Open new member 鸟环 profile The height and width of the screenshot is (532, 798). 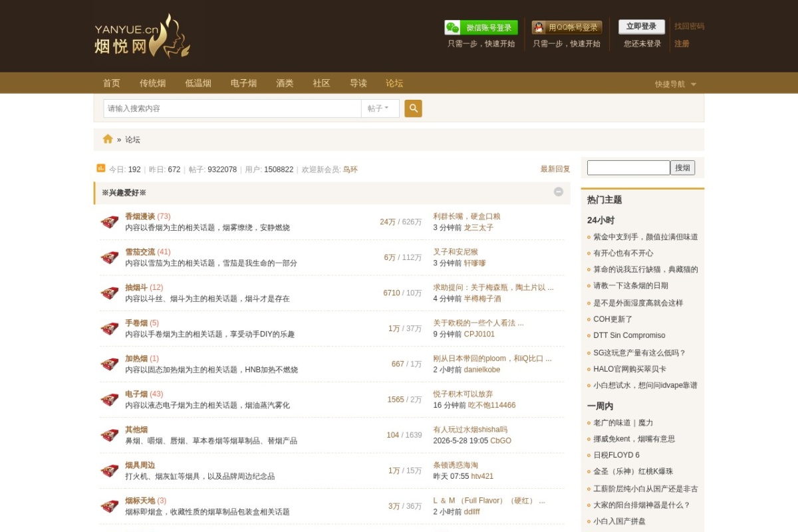click(x=350, y=170)
